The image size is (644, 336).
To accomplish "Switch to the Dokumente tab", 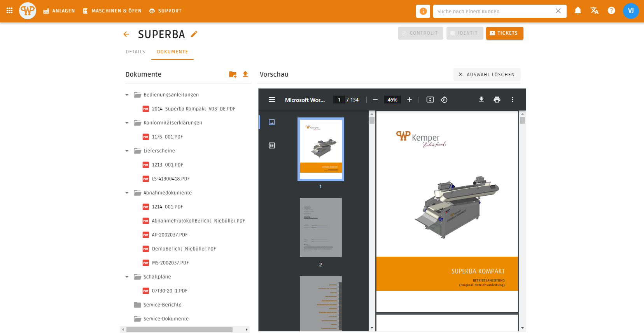I will coord(173,52).
